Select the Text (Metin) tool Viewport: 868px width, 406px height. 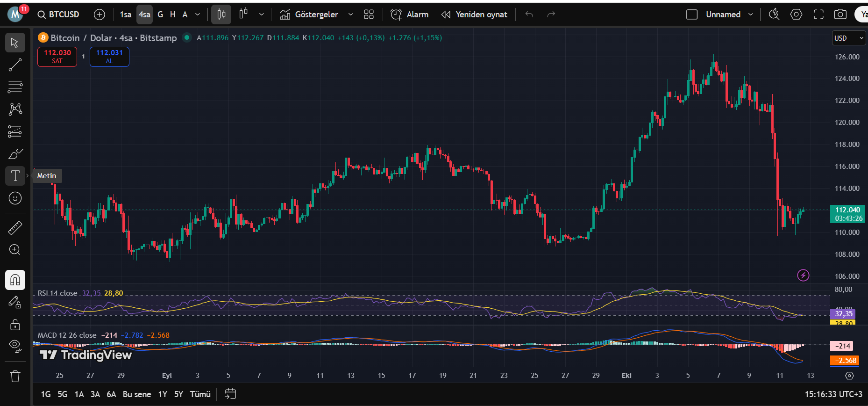tap(15, 176)
